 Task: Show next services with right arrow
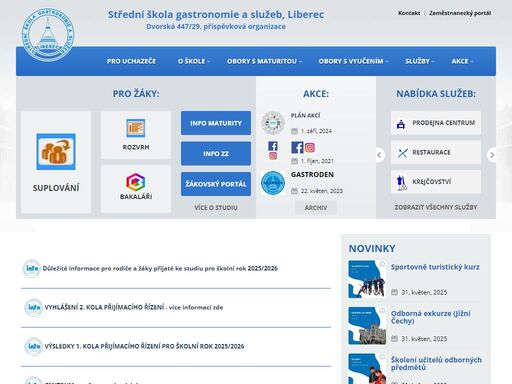[x=492, y=155]
